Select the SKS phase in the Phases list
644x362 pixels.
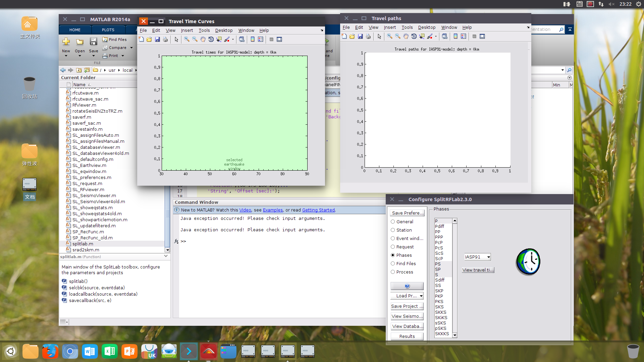[x=439, y=307]
